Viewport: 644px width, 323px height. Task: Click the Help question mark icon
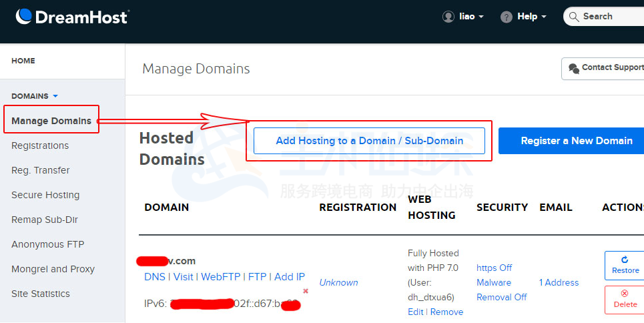coord(507,17)
